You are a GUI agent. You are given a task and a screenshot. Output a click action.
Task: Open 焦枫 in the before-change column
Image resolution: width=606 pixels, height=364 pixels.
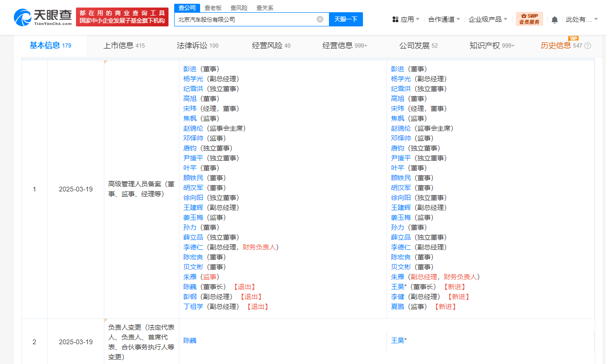point(190,118)
